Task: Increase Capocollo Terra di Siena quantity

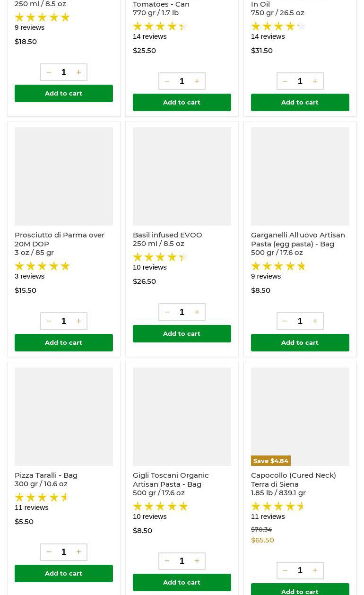Action: 315,570
